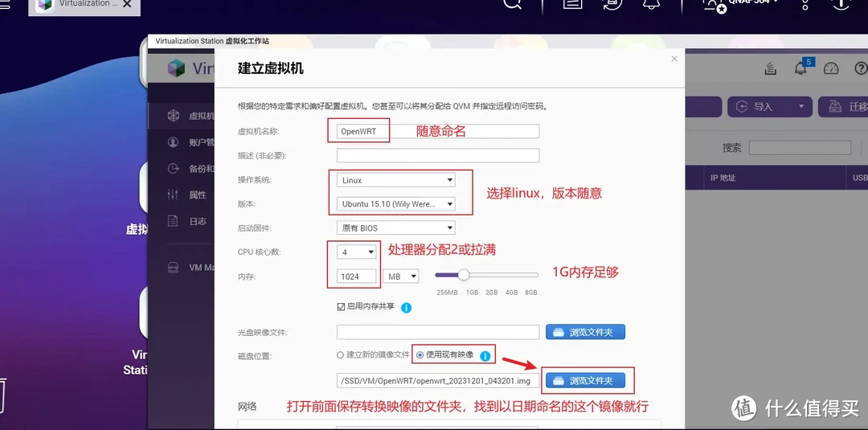Click the 2GB label under memory slider
Viewport: 868px width, 430px height.
point(492,293)
